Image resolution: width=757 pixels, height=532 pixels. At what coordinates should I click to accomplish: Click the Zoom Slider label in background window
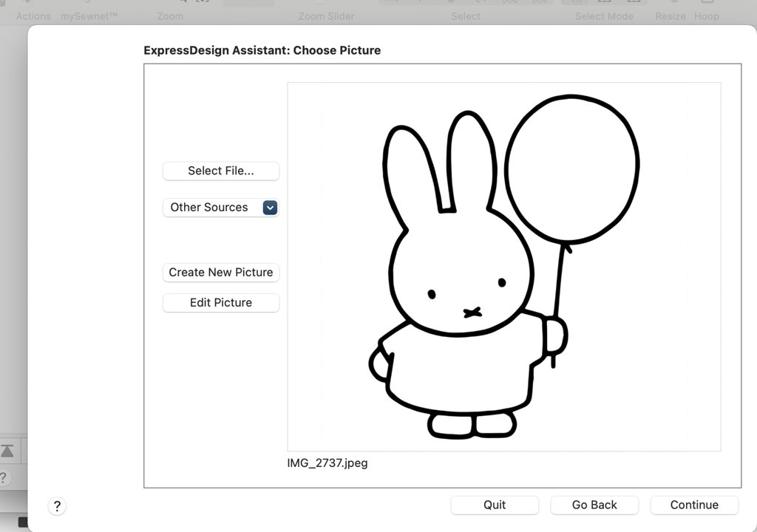pos(326,16)
